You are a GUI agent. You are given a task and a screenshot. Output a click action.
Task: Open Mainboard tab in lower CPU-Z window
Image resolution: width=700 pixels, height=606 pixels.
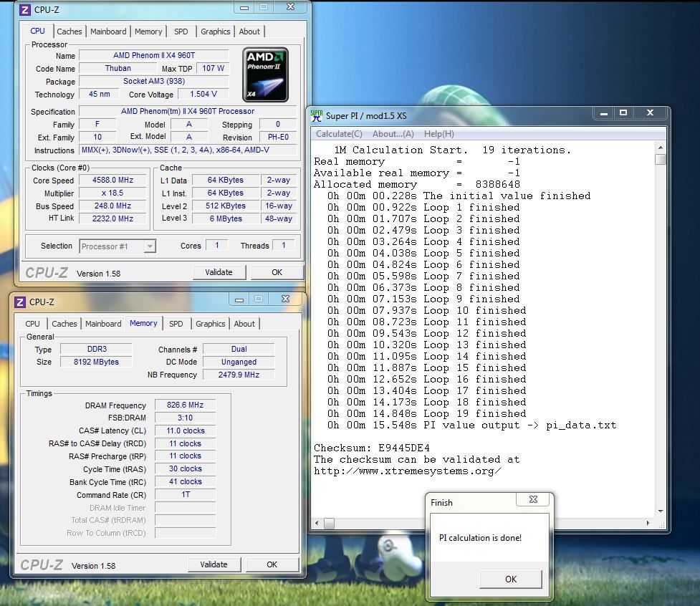click(103, 324)
